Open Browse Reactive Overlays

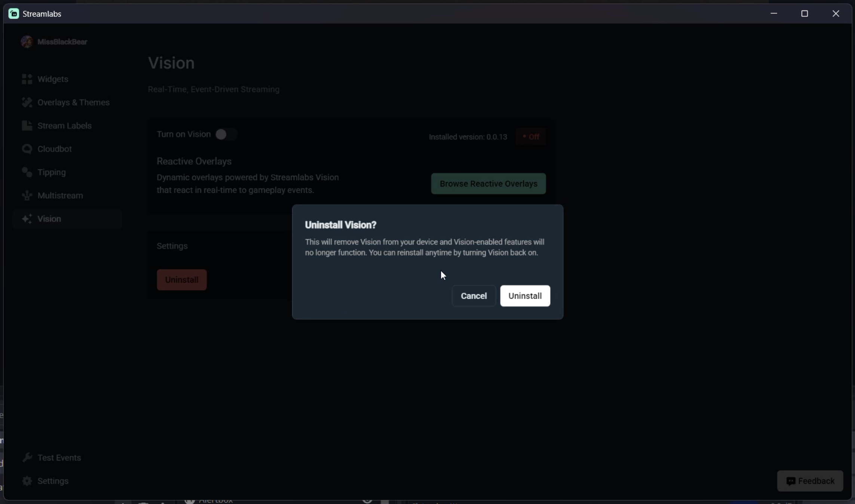click(x=488, y=184)
